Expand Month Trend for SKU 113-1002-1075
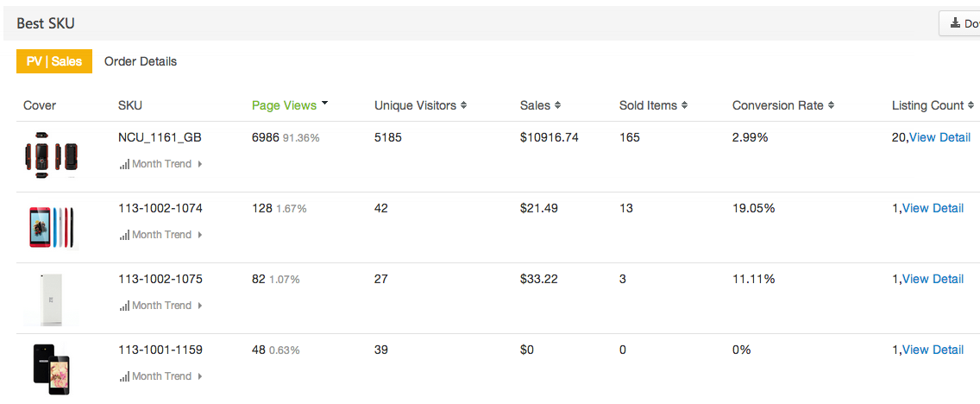980x404 pixels. tap(160, 306)
